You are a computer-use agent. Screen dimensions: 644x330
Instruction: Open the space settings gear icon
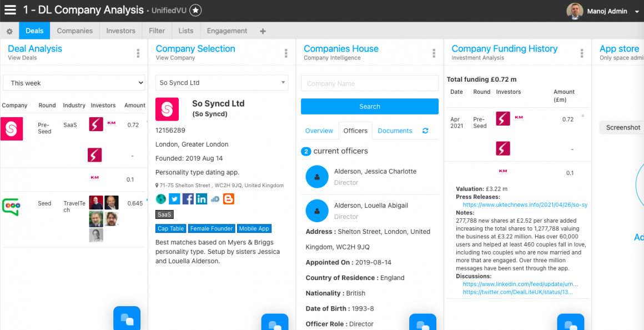click(x=9, y=31)
